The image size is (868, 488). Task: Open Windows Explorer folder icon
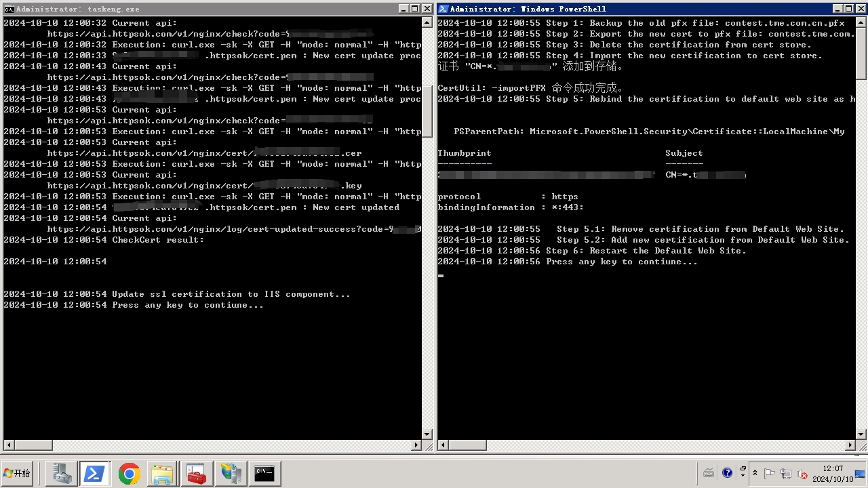(x=163, y=474)
